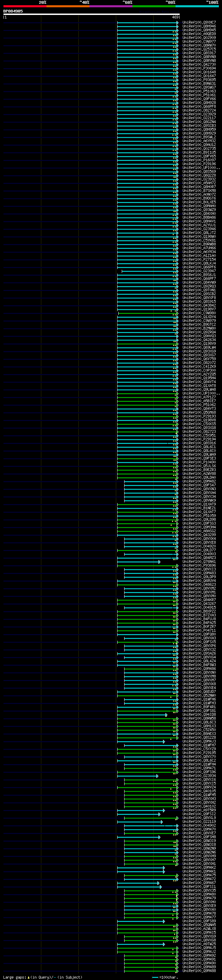Select the UniRef100_P51059 label
This screenshot has height=980, width=222.
coord(199,516)
